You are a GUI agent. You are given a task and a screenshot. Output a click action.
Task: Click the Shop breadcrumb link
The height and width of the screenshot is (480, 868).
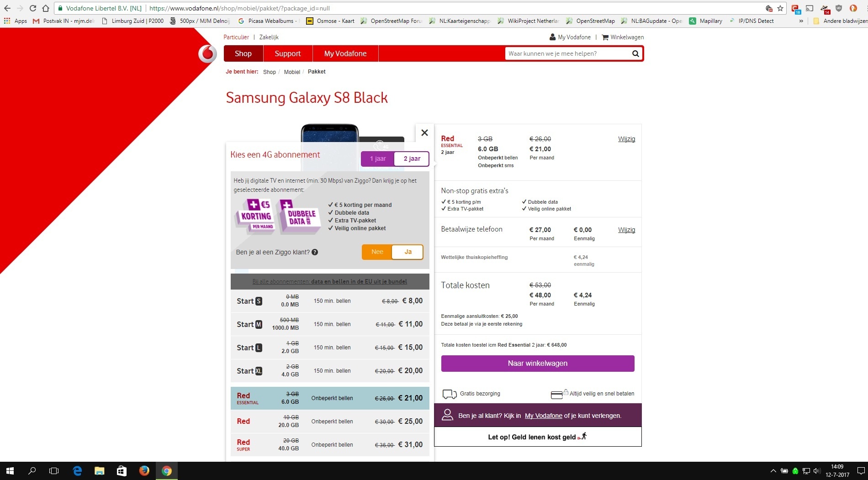point(270,72)
